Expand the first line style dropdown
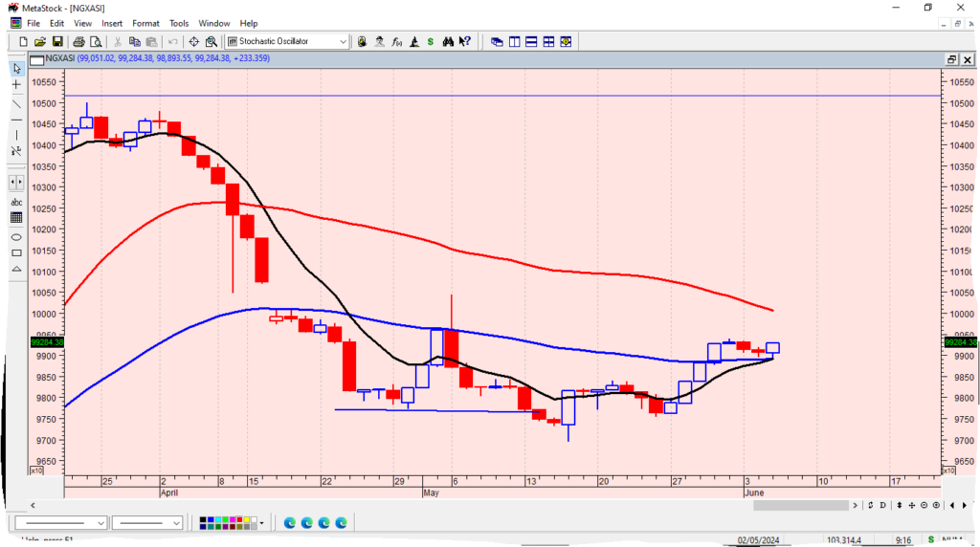980x547 pixels. point(100,523)
